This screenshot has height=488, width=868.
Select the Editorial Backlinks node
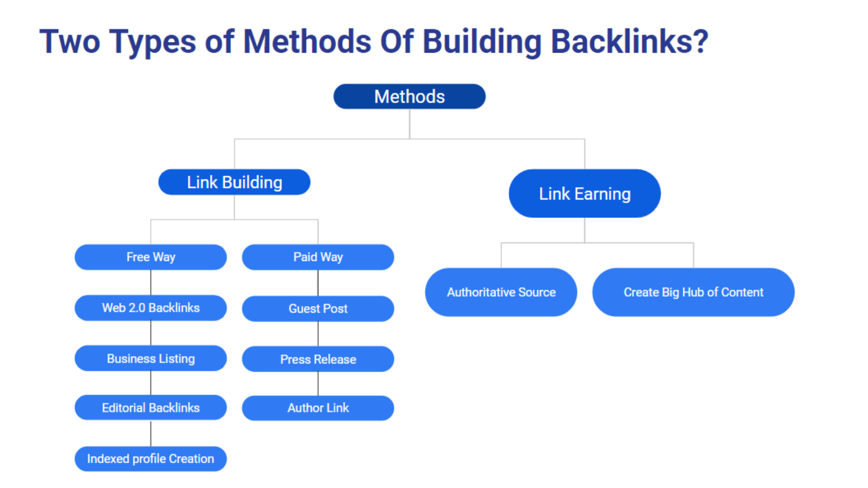[x=150, y=408]
